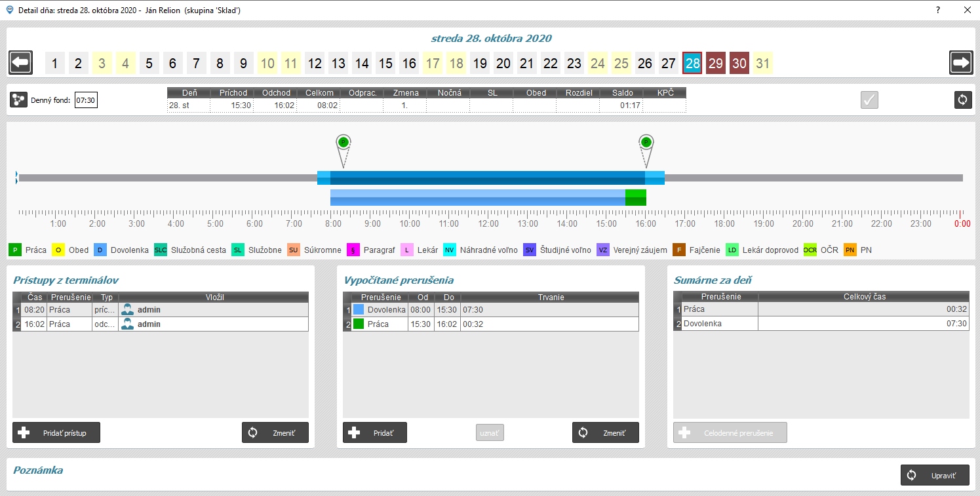Viewport: 980px width, 496px height.
Task: Click Práca row in Sumárne za deň
Action: (821, 309)
